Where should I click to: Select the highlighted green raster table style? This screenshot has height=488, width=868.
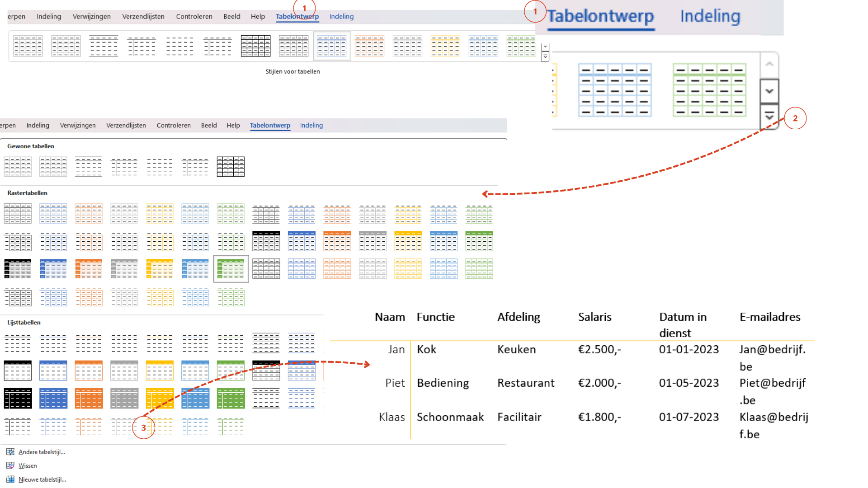pyautogui.click(x=231, y=268)
